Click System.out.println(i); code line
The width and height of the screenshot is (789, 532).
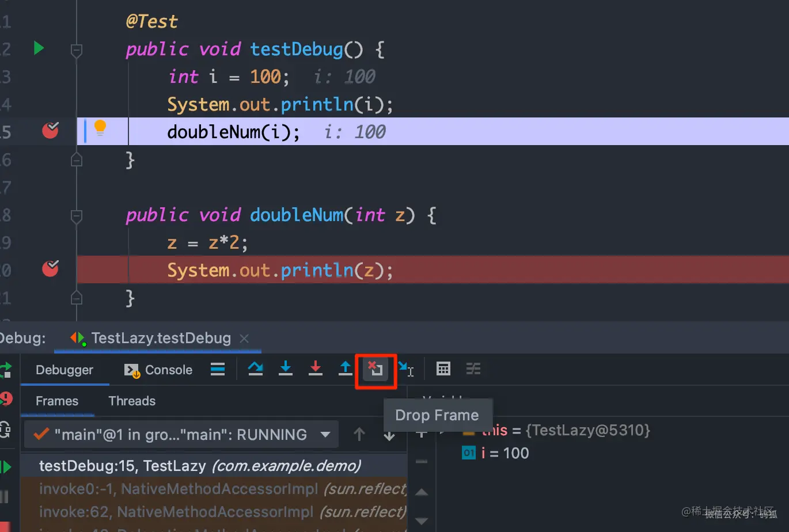[x=280, y=105]
